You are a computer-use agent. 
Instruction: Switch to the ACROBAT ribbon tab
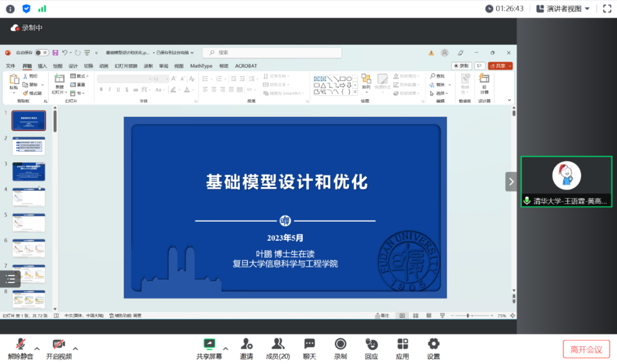[246, 66]
